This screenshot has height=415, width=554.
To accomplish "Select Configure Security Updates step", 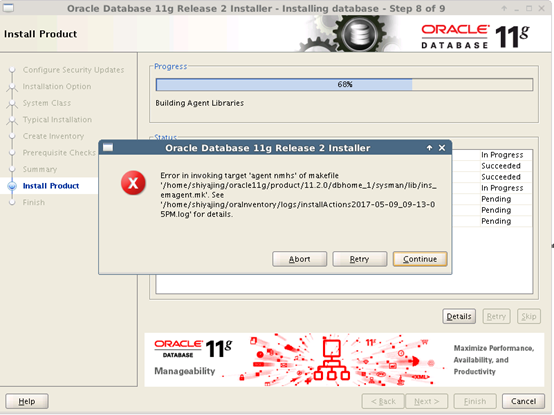I will coord(73,70).
